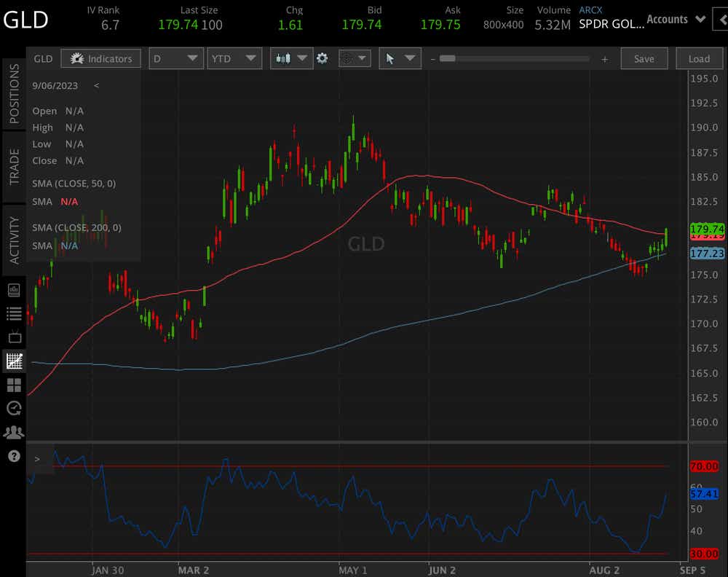Click the 195.0 price axis label
This screenshot has width=728, height=577.
point(704,79)
